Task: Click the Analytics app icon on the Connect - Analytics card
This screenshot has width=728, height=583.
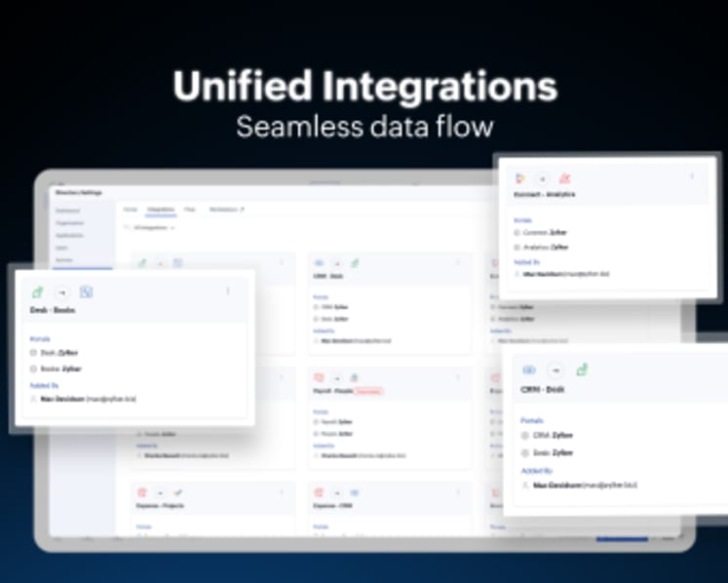Action: (x=564, y=178)
